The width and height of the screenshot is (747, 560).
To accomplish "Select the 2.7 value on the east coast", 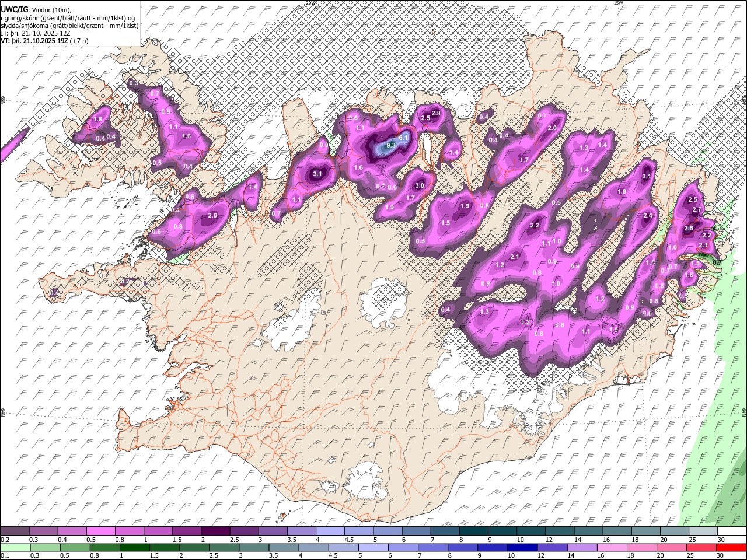I will point(696,210).
